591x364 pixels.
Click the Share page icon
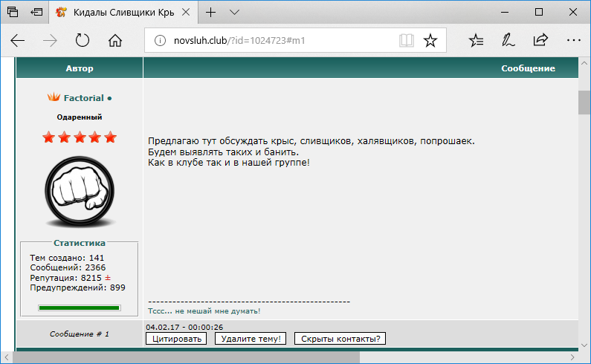pyautogui.click(x=540, y=41)
